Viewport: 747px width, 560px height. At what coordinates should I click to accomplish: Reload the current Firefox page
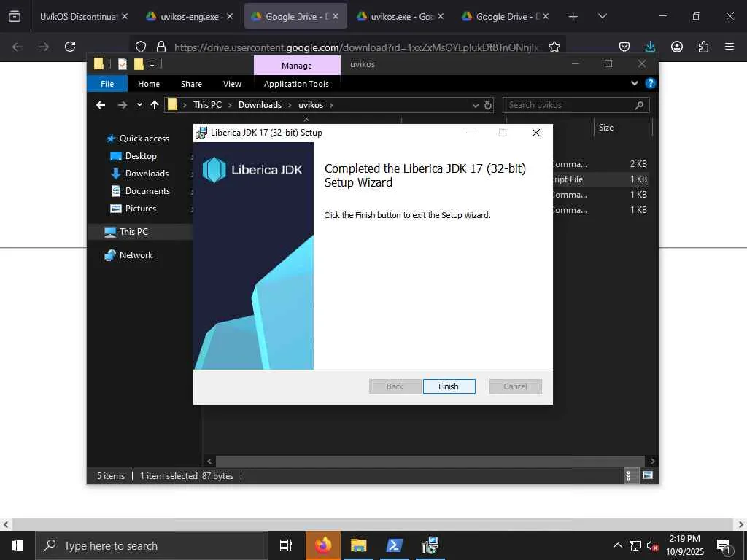tap(70, 47)
